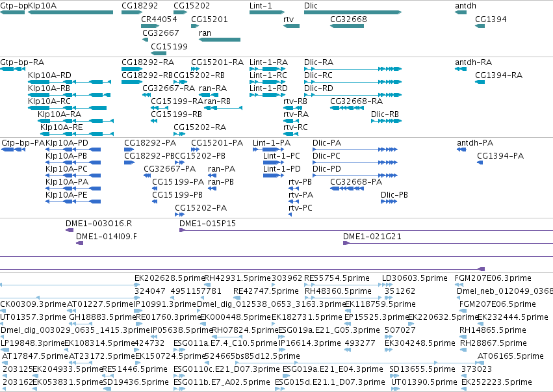Image resolution: width=553 pixels, height=392 pixels.
Task: Select the ESG011a.E7.4_C10.5prime EST label
Action: tap(225, 343)
